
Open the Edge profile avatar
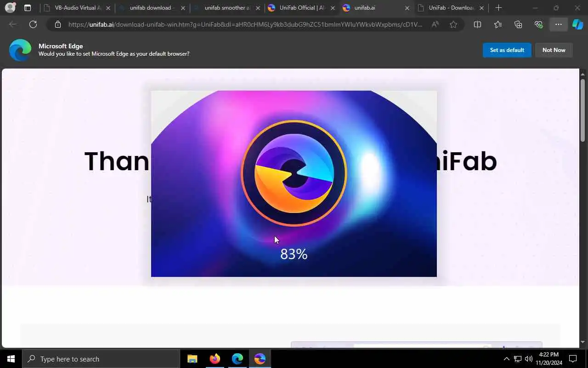pos(10,8)
